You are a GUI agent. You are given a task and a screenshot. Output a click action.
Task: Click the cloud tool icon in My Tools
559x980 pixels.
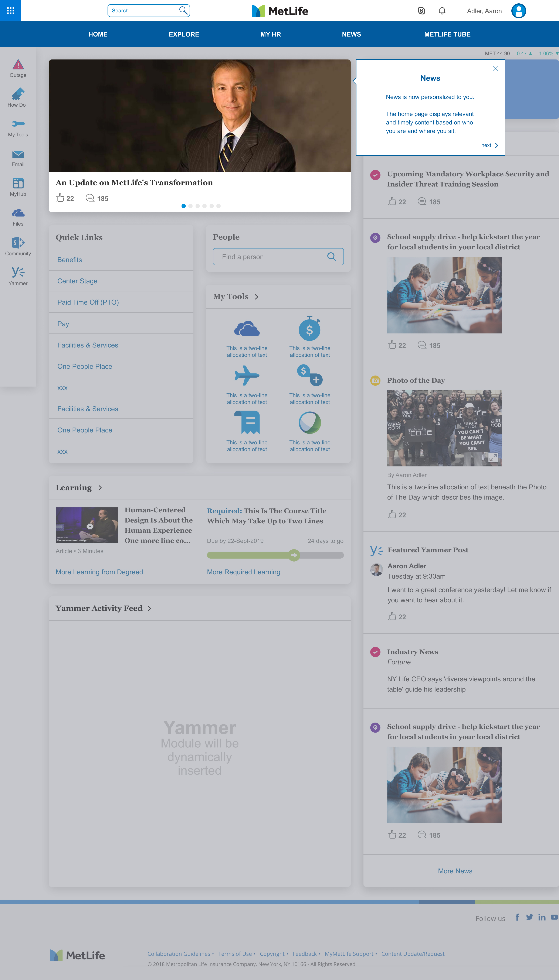[x=247, y=329]
